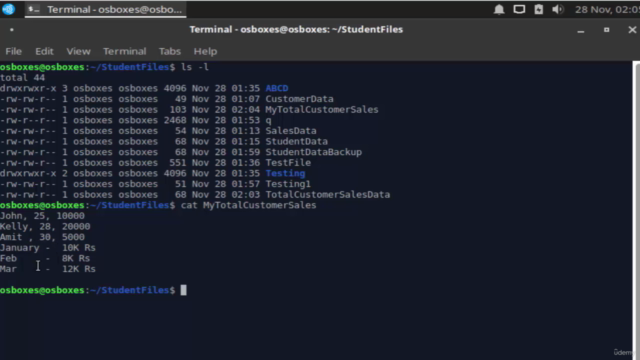Click the terminal cursor at last prompt
Image resolution: width=640 pixels, height=360 pixels.
(x=184, y=290)
